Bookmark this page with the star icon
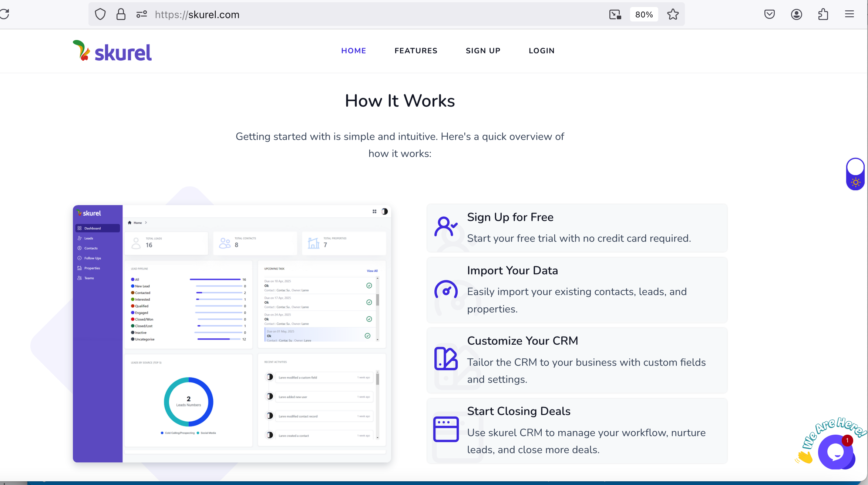The height and width of the screenshot is (485, 868). [x=673, y=14]
